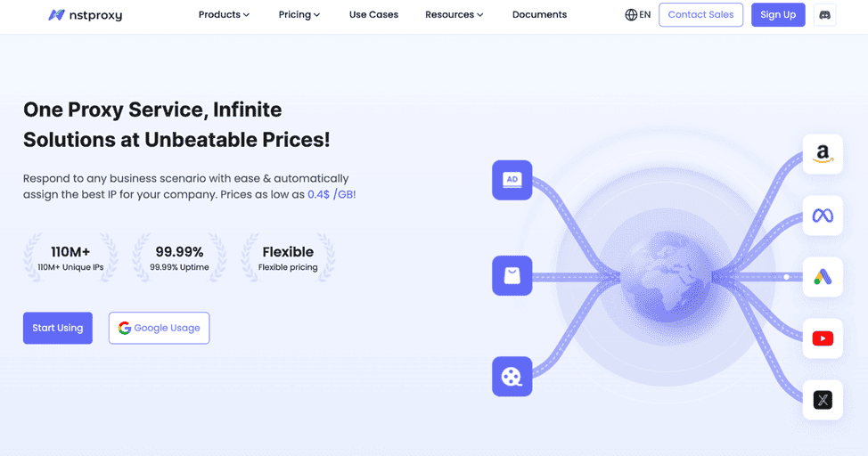The width and height of the screenshot is (868, 456).
Task: Select the Google Ads icon tile
Action: [823, 277]
